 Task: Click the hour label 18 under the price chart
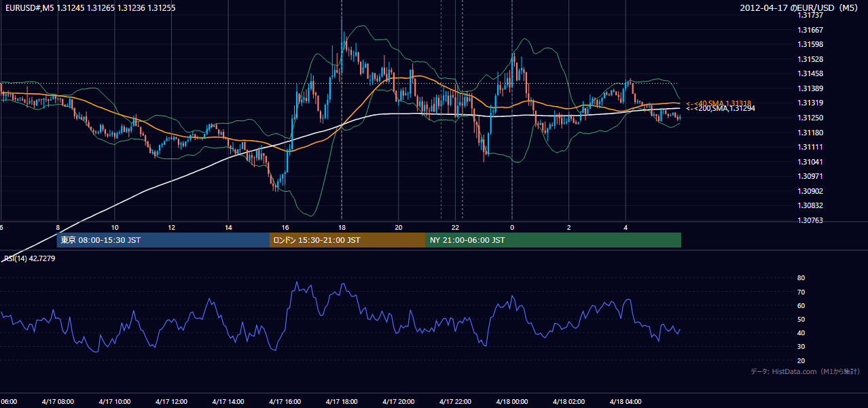click(342, 227)
